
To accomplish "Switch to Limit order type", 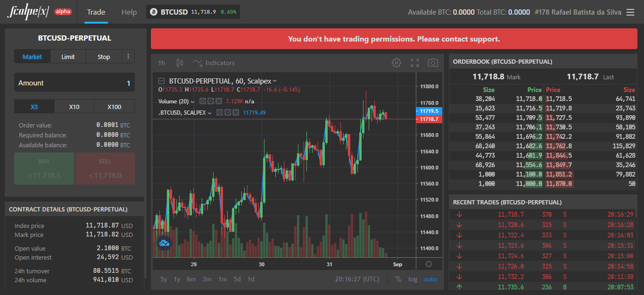I will 68,57.
